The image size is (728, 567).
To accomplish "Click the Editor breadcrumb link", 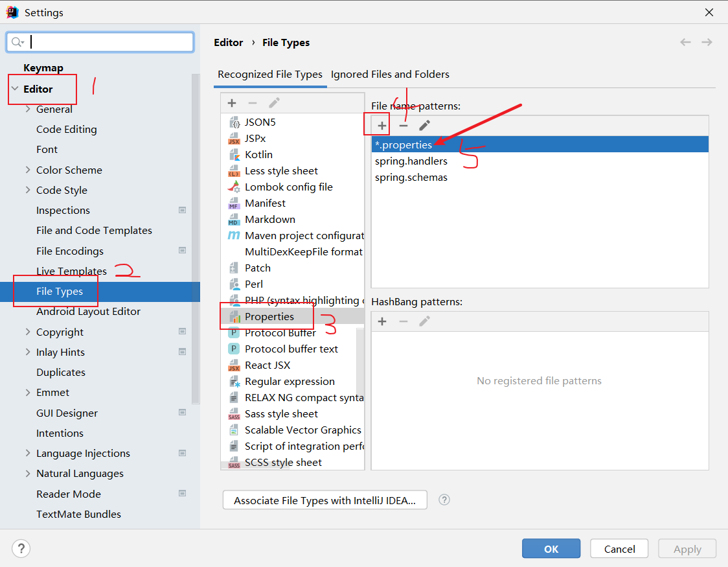I will click(229, 43).
